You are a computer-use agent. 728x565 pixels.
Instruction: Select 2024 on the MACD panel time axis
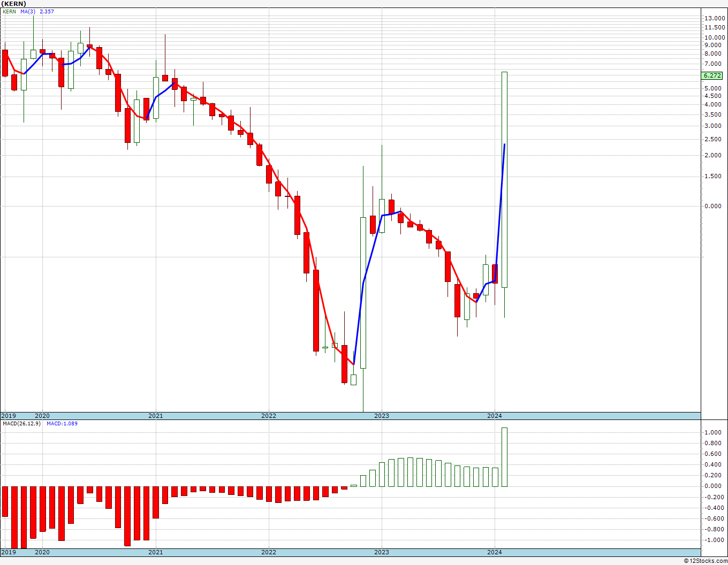pos(495,552)
